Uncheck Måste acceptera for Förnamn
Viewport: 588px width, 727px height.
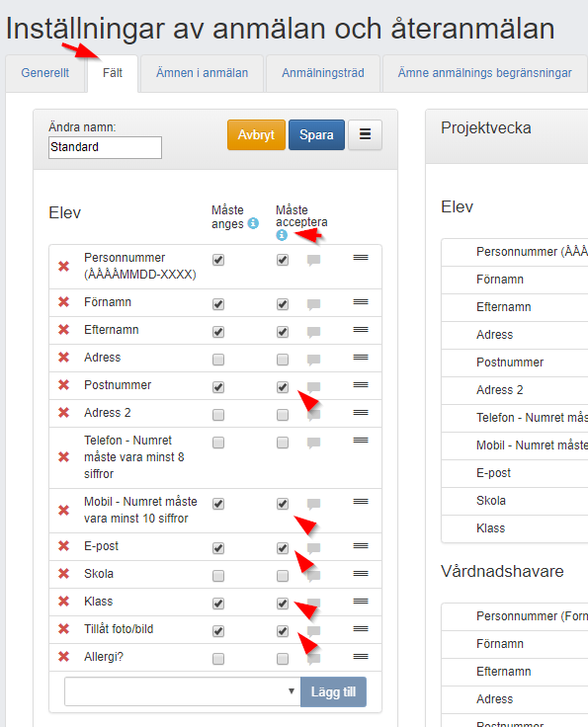pyautogui.click(x=283, y=304)
